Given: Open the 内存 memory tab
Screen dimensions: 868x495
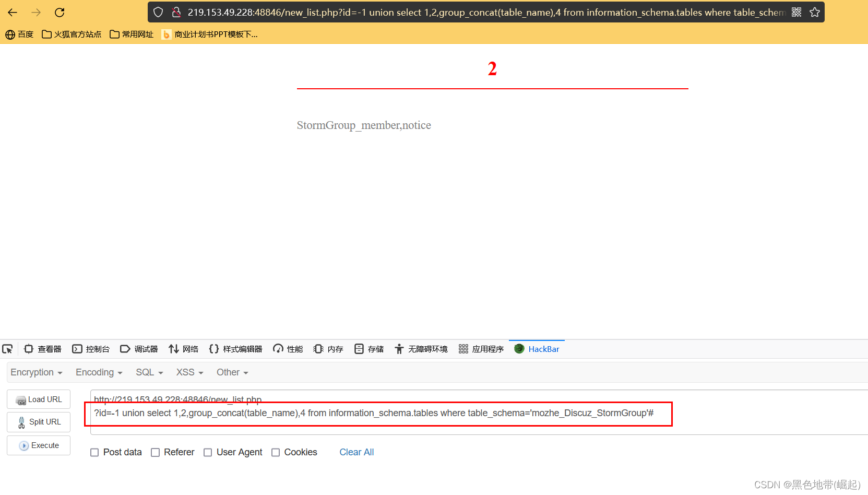Looking at the screenshot, I should pyautogui.click(x=328, y=349).
